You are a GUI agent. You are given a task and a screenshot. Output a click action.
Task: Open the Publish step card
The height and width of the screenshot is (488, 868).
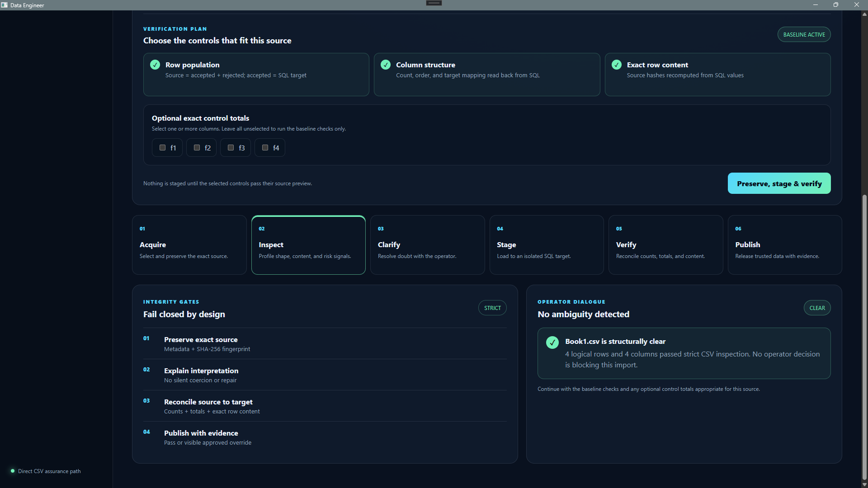point(785,245)
